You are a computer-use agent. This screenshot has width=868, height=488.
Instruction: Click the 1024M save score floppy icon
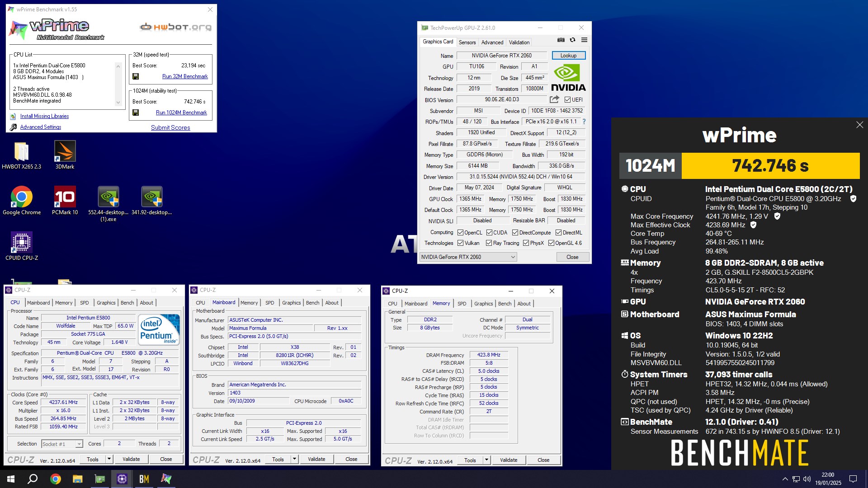136,113
